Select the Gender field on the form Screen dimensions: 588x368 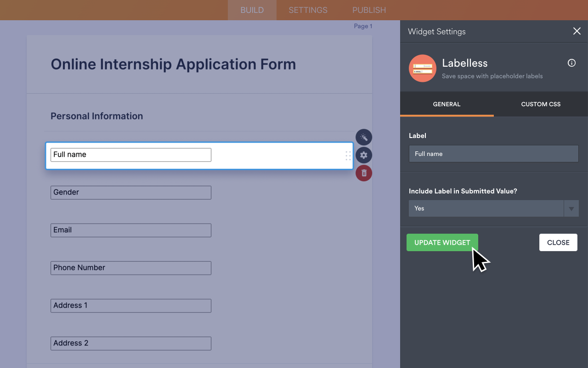pos(130,192)
